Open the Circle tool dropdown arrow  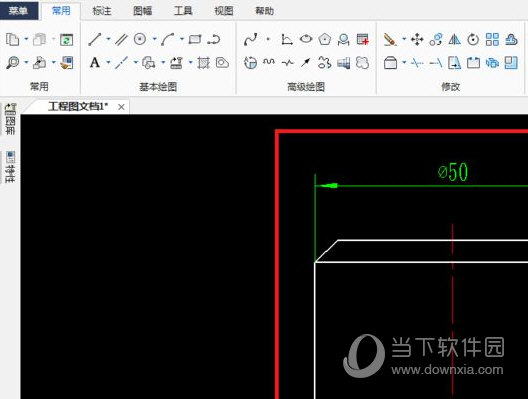tap(154, 39)
